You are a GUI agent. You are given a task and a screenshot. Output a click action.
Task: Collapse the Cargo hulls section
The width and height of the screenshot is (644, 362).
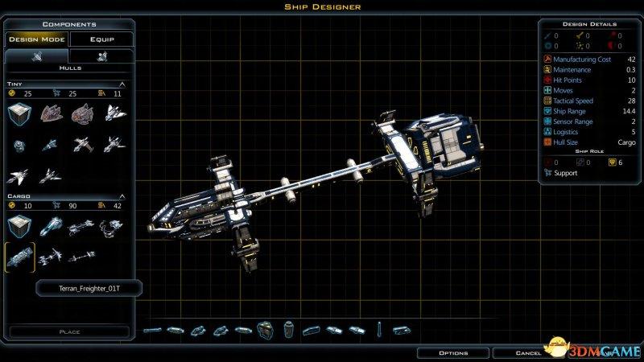122,196
